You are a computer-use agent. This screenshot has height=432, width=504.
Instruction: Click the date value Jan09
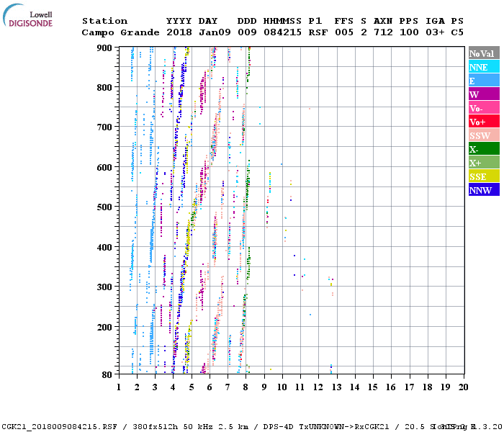point(215,32)
